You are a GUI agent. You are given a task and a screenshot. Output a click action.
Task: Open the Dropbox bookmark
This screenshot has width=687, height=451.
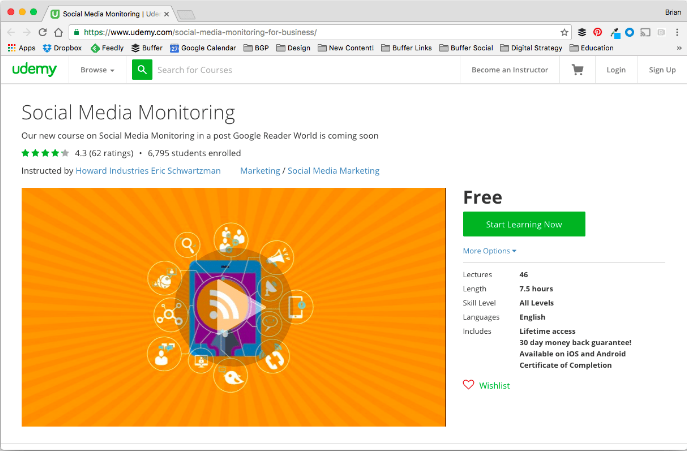(62, 48)
